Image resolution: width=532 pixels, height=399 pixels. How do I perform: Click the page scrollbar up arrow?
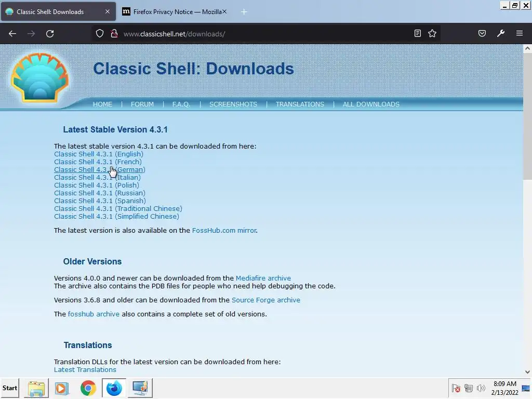[x=528, y=48]
